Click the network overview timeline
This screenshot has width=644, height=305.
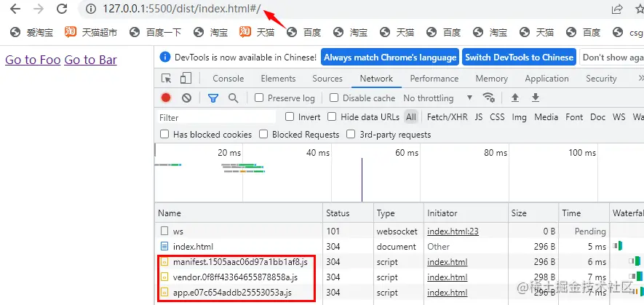click(399, 173)
